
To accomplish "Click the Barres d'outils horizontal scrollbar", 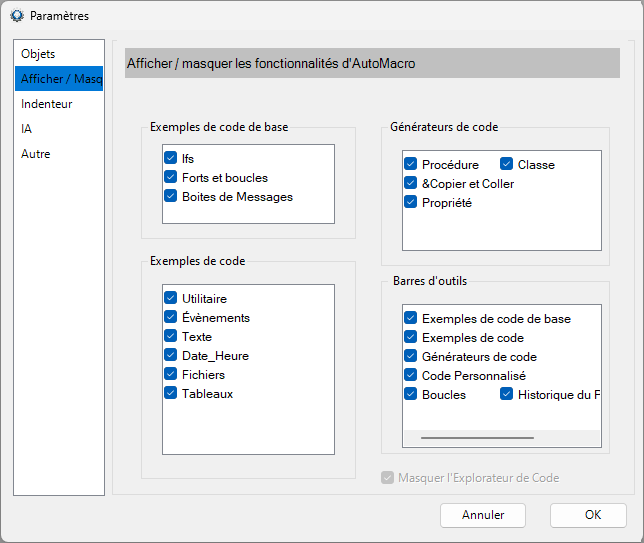I will [477, 438].
